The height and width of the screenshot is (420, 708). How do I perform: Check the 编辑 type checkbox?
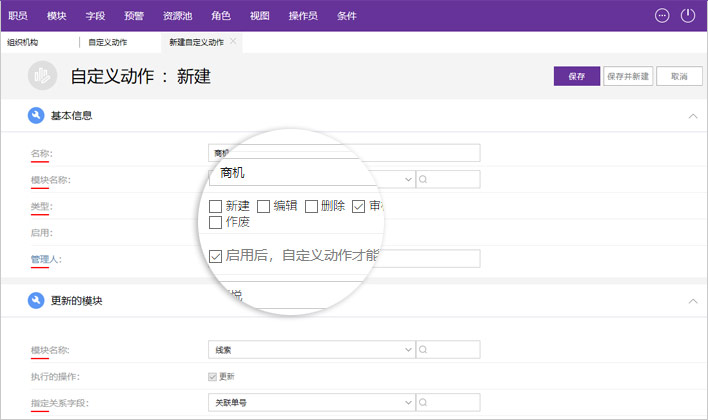264,206
